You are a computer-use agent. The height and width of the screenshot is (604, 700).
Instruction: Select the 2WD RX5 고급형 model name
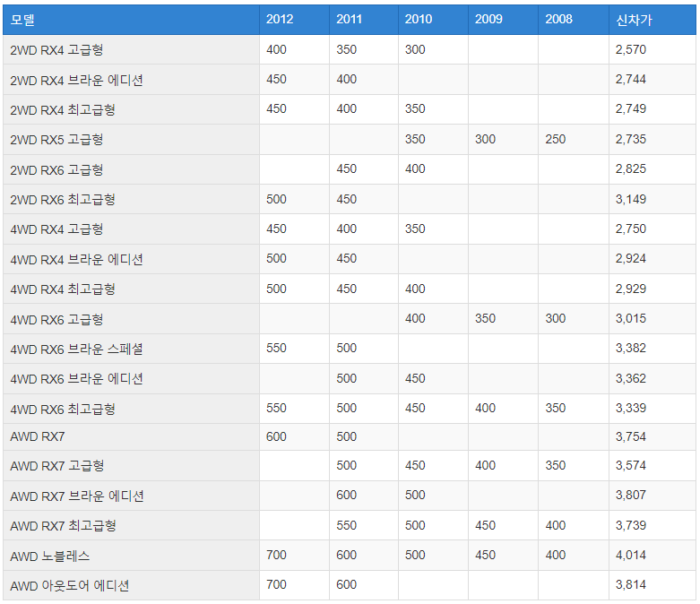56,139
